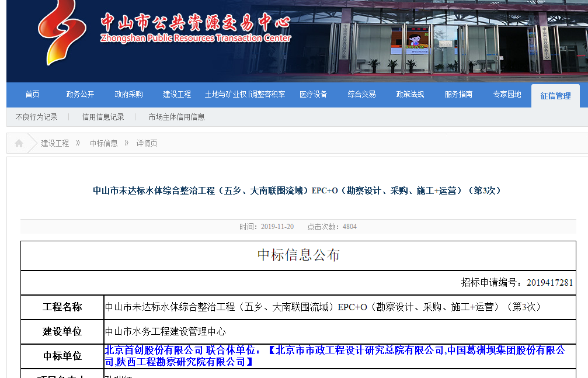Click the 工程名称 label cell
Screen dimensions: 588x378
click(62, 307)
